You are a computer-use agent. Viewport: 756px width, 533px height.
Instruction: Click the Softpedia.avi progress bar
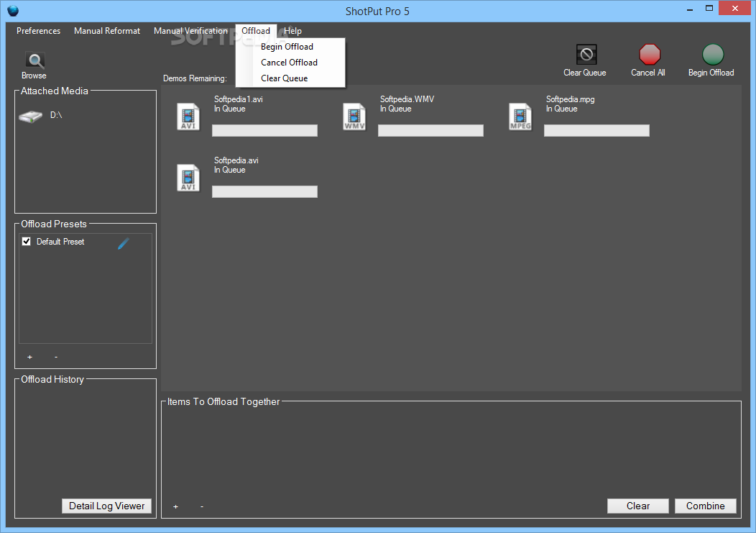(x=264, y=191)
